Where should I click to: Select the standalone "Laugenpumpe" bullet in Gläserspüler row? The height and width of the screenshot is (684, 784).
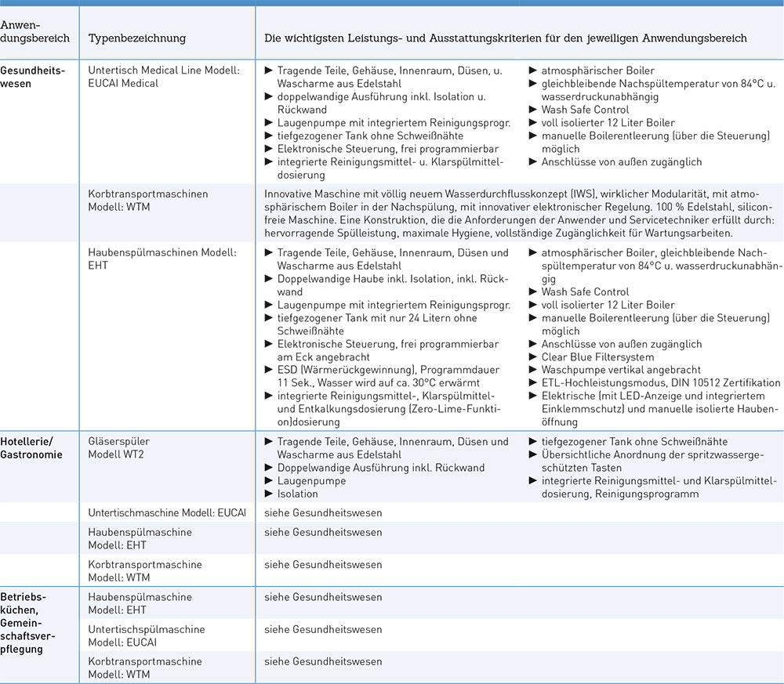point(311,480)
